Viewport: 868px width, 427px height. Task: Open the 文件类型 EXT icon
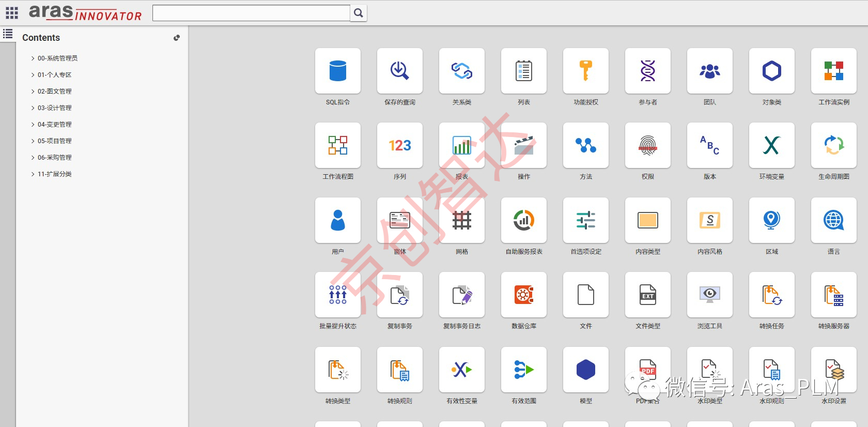point(648,295)
